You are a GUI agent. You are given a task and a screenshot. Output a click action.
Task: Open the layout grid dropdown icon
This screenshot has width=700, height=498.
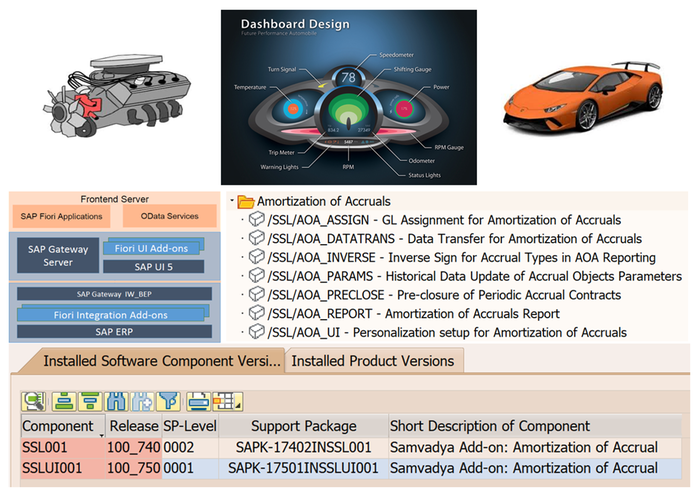point(227,401)
